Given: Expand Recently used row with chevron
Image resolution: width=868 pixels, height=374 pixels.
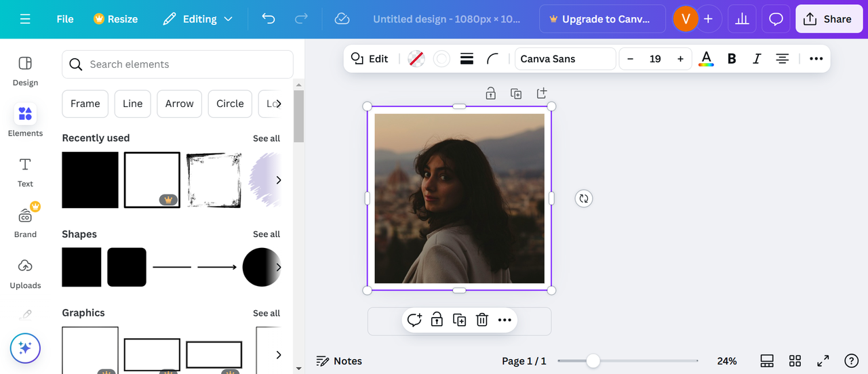Looking at the screenshot, I should pyautogui.click(x=278, y=180).
